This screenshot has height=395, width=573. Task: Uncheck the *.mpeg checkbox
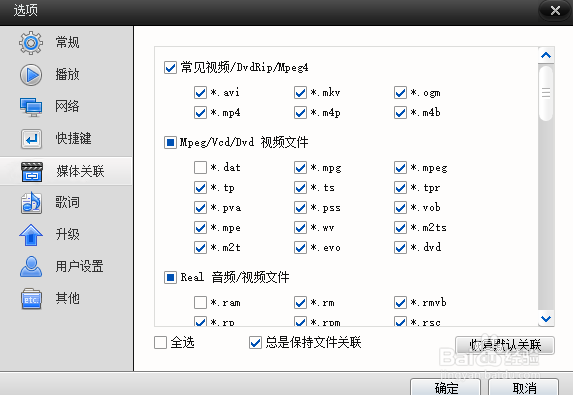point(401,168)
